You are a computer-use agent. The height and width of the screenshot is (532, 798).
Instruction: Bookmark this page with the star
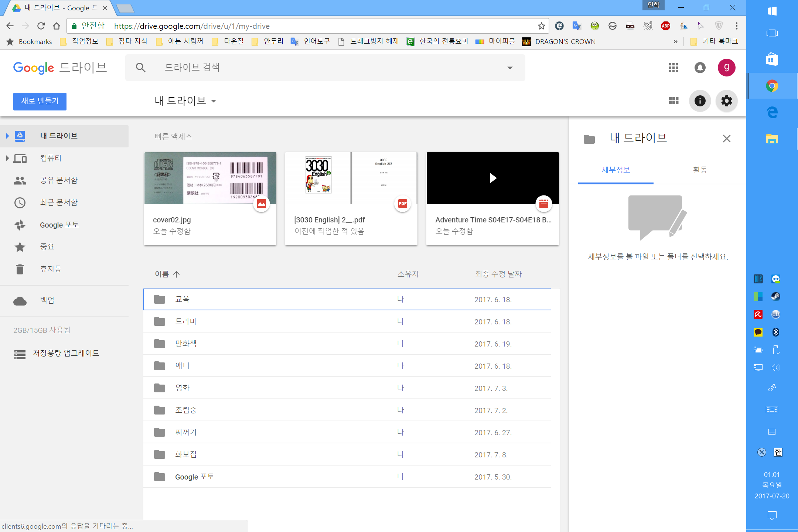coord(541,26)
